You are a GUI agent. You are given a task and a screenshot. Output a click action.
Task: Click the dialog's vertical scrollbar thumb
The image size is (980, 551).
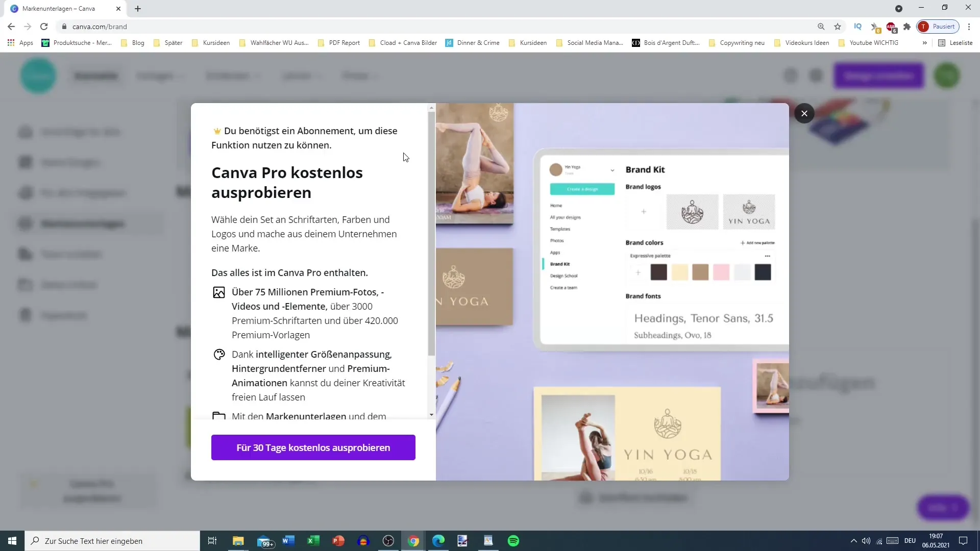click(x=431, y=234)
